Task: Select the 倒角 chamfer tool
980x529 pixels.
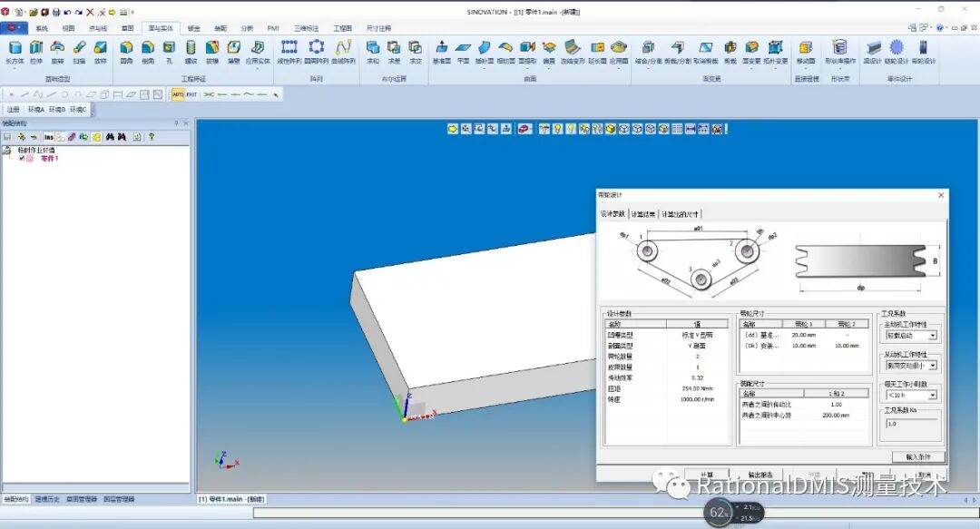Action: pyautogui.click(x=148, y=52)
